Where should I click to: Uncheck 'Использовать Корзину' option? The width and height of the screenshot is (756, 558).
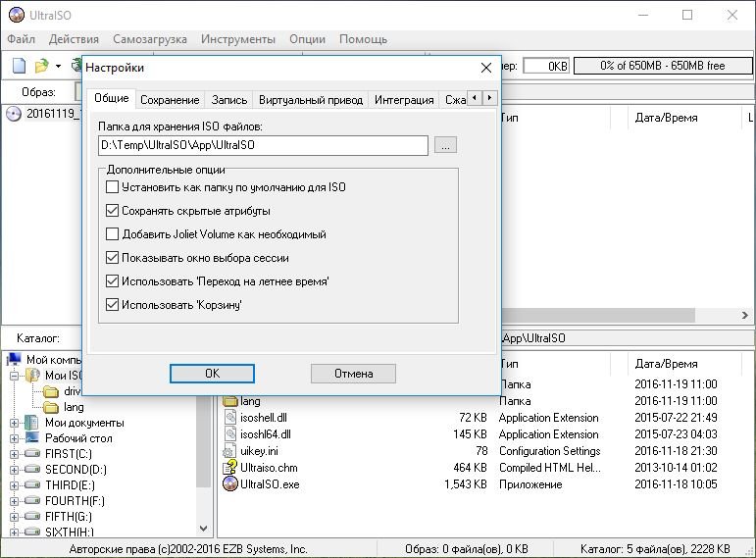coord(112,304)
